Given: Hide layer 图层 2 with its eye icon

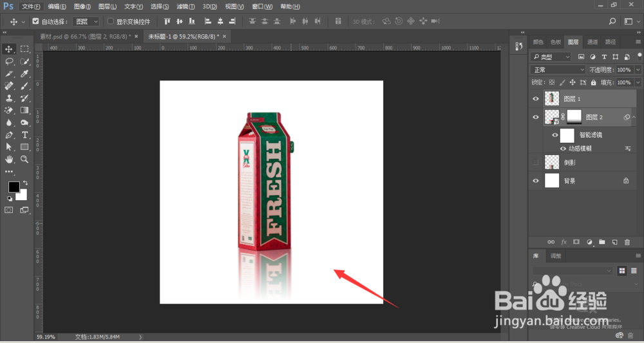Looking at the screenshot, I should point(536,117).
